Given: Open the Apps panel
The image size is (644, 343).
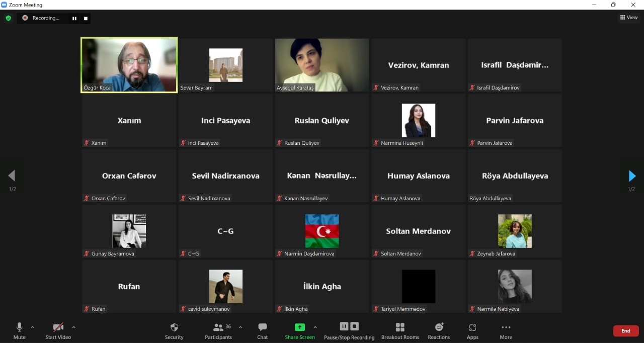Looking at the screenshot, I should point(472,330).
